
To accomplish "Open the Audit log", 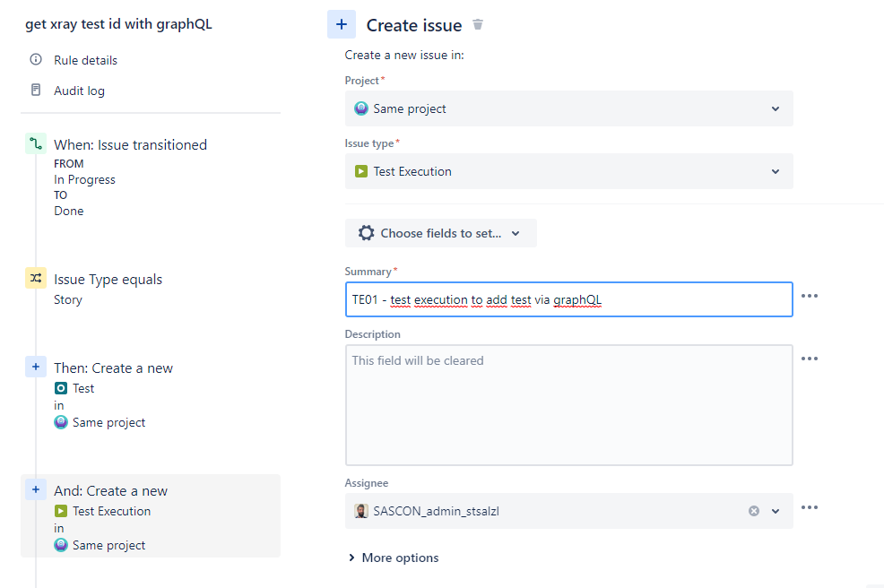I will [79, 91].
